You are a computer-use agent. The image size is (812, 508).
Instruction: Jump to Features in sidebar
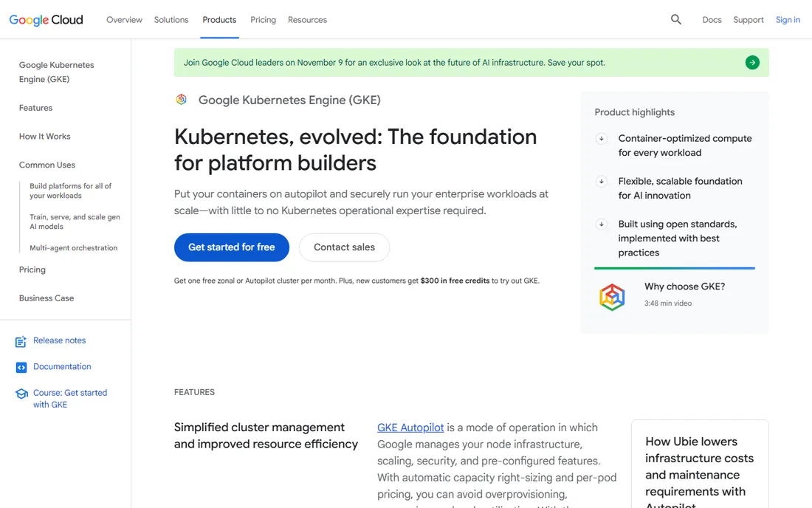[35, 108]
